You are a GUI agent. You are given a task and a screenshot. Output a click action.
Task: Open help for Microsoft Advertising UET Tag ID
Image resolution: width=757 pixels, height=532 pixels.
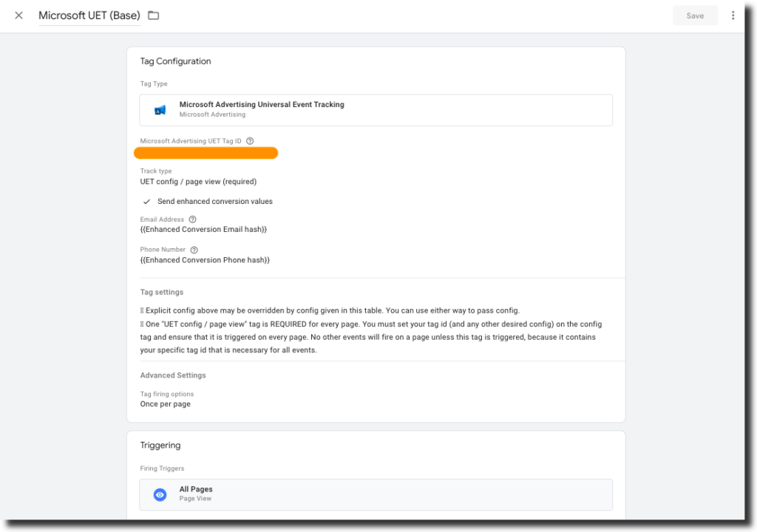point(250,141)
